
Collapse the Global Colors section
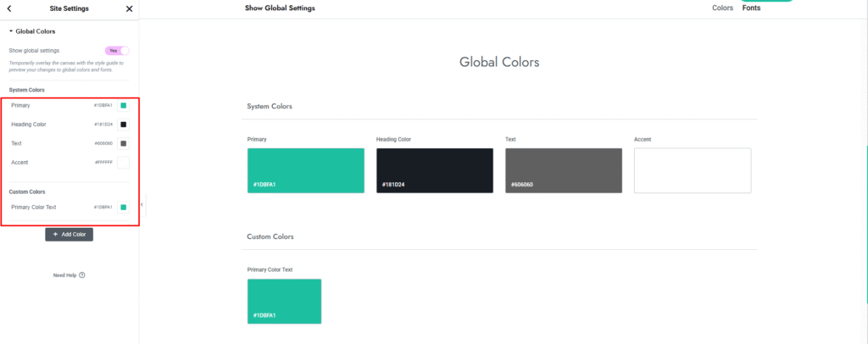(11, 31)
